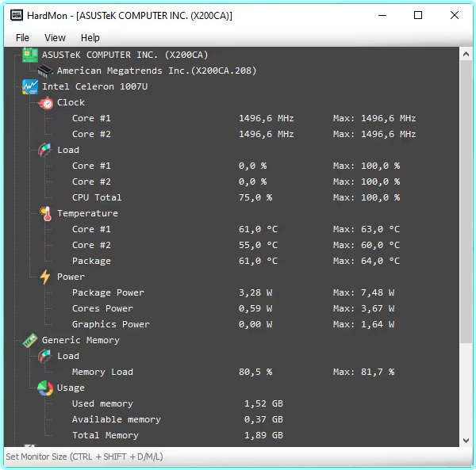Image resolution: width=476 pixels, height=470 pixels.
Task: Click the Max: 64,0 °C package value
Action: (367, 261)
